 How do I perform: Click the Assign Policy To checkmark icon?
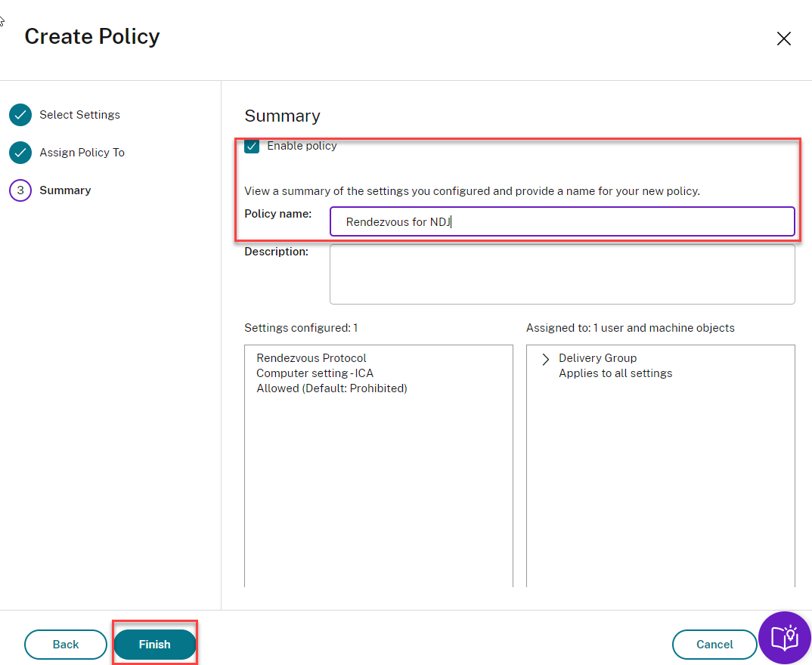[x=20, y=153]
